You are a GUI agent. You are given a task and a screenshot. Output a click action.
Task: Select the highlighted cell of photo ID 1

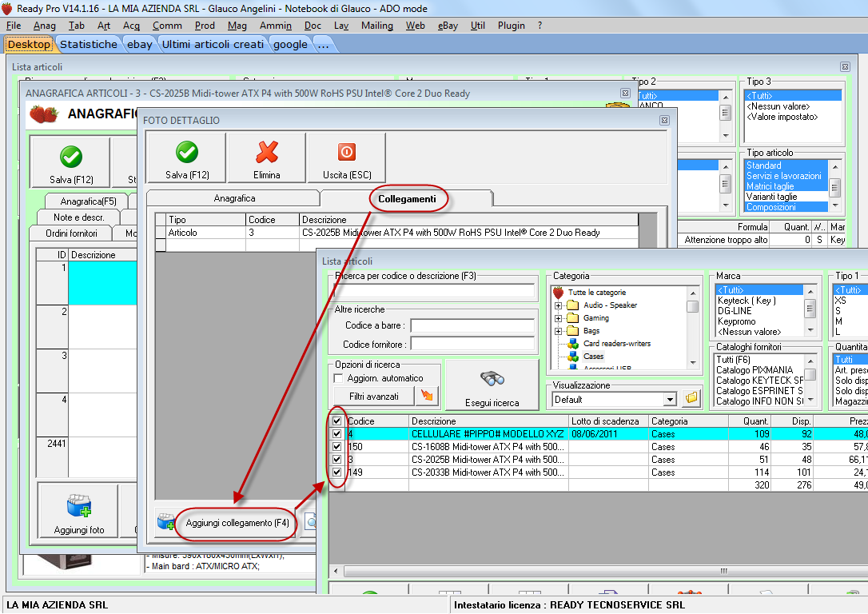102,283
